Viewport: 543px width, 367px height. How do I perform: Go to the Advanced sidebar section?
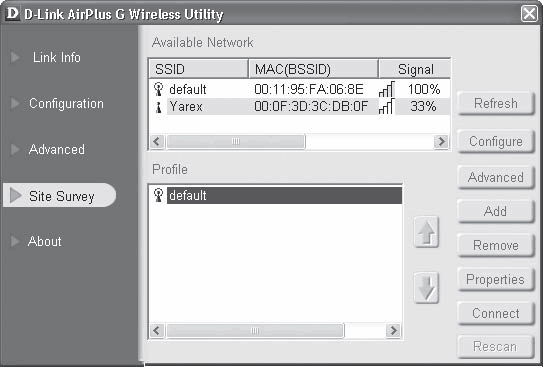(57, 150)
